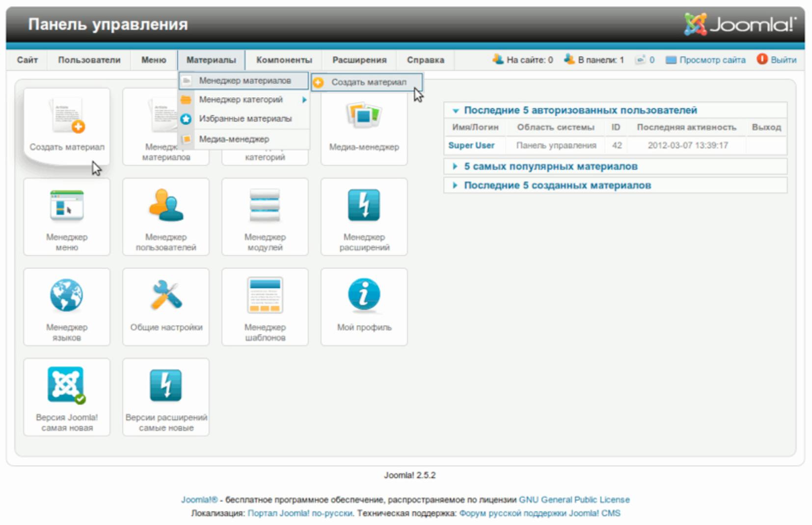The image size is (812, 525).
Task: Open the Компоненты menu in the menu bar
Action: [284, 60]
